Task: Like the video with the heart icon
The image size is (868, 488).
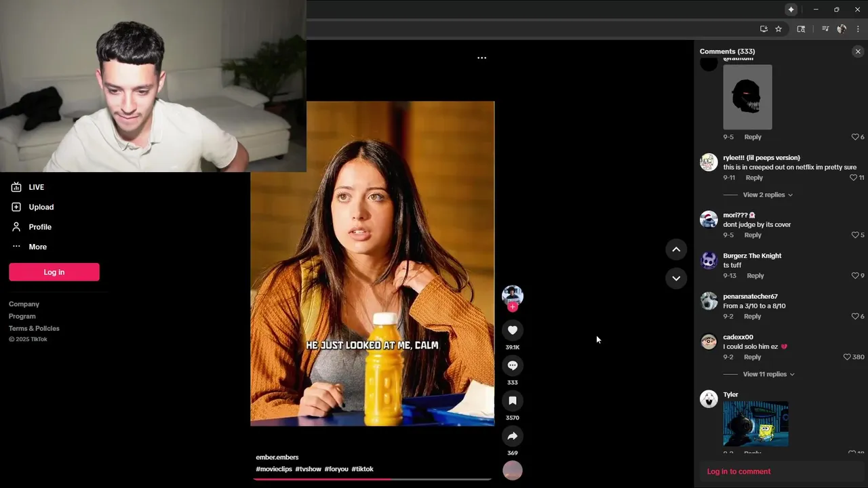Action: pyautogui.click(x=513, y=330)
